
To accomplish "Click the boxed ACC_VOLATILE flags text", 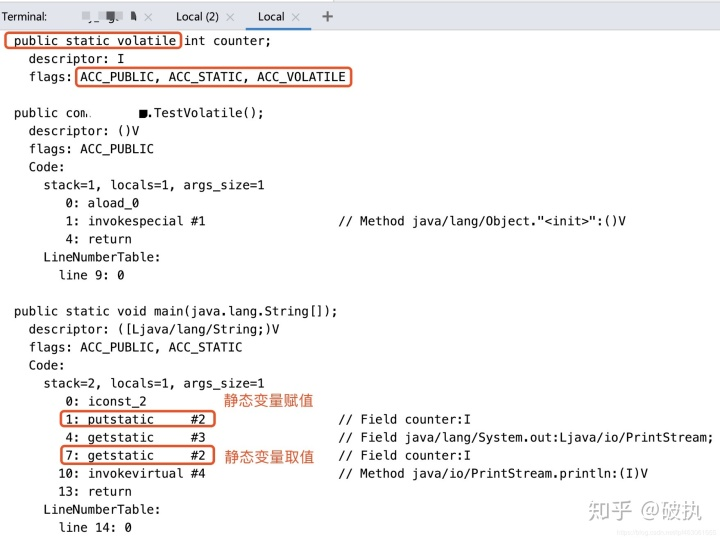I will 214,77.
